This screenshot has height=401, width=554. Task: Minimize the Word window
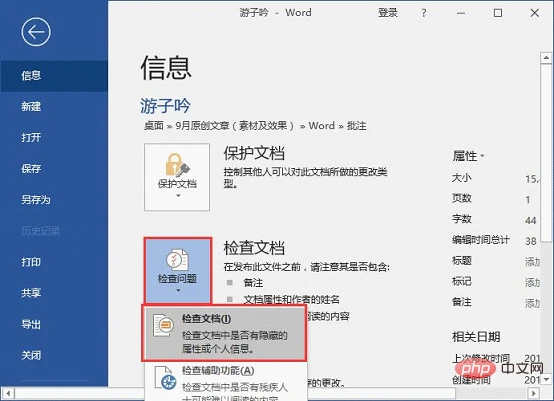point(461,13)
